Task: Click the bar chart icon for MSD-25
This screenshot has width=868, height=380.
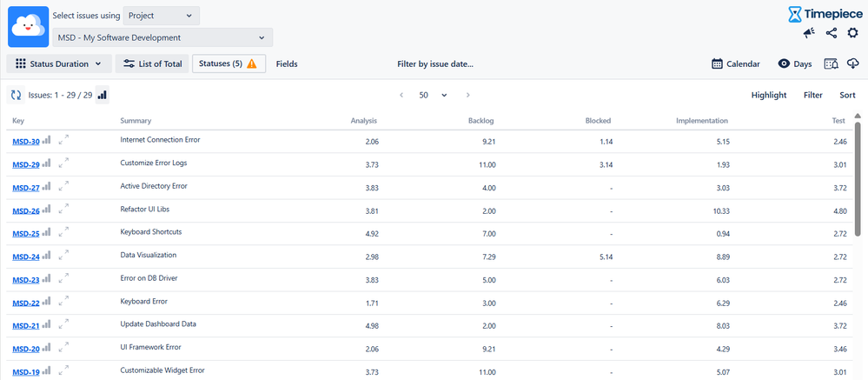Action: coord(47,233)
